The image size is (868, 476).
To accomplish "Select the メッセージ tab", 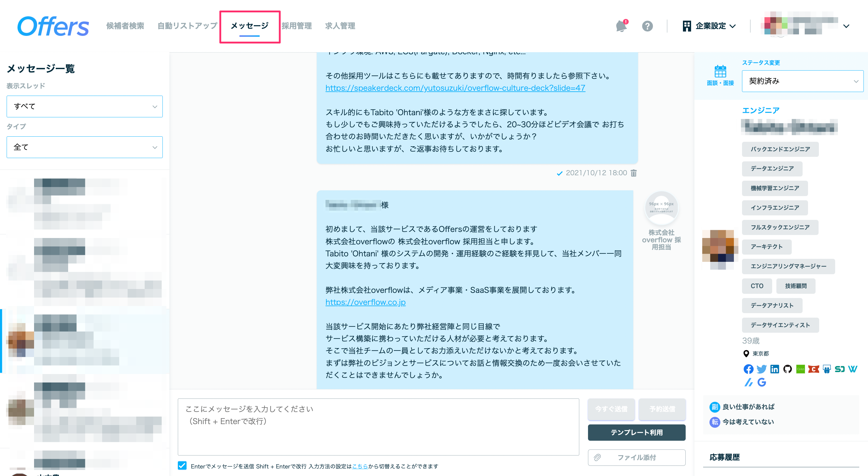I will pyautogui.click(x=249, y=26).
